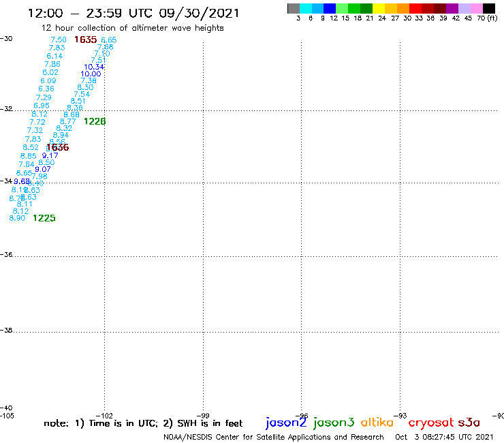Click the lavender 45 ft legend swatch
This screenshot has height=443, width=504.
[x=464, y=8]
